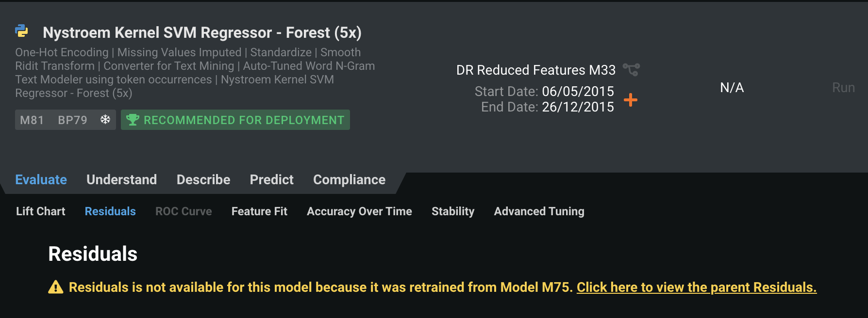868x318 pixels.
Task: Click the orange plus icon by dates
Action: pos(630,100)
